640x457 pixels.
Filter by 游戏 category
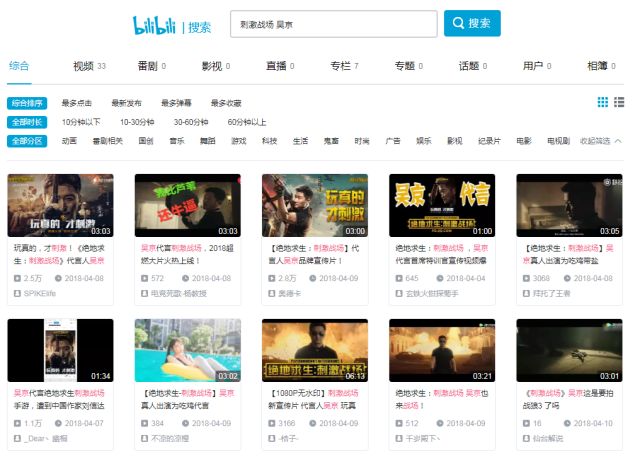point(239,141)
